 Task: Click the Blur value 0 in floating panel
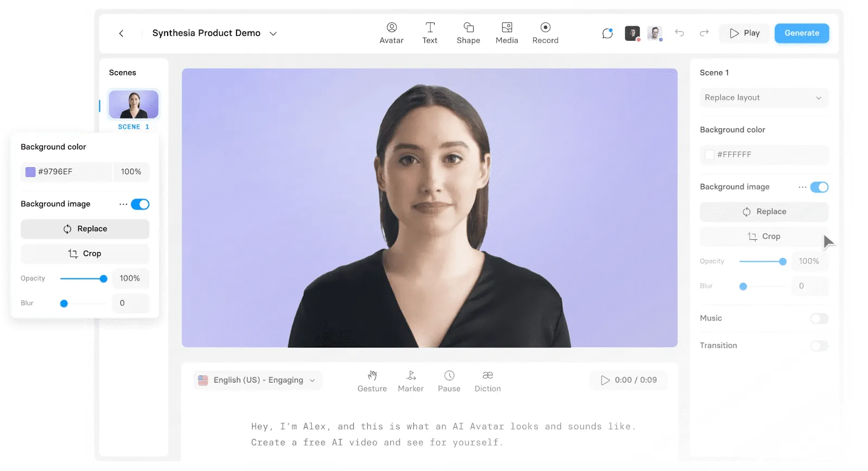(130, 303)
